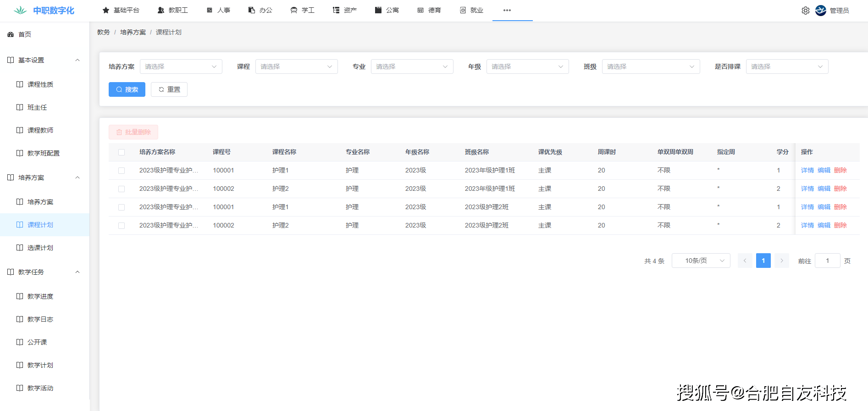Check the row for 护理2 in 2023级护理2班

point(122,226)
